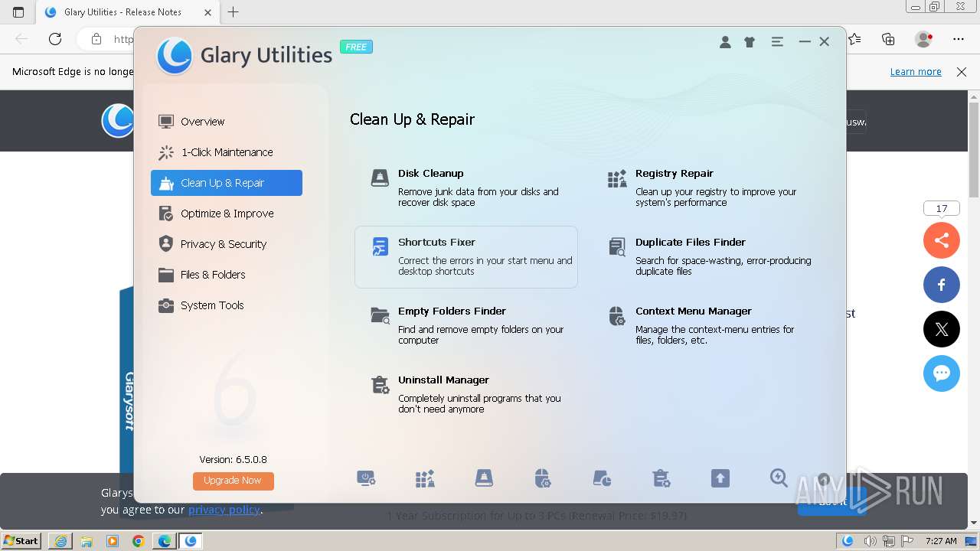Viewport: 980px width, 551px height.
Task: Launch the Shortcuts Fixer tool
Action: point(465,257)
